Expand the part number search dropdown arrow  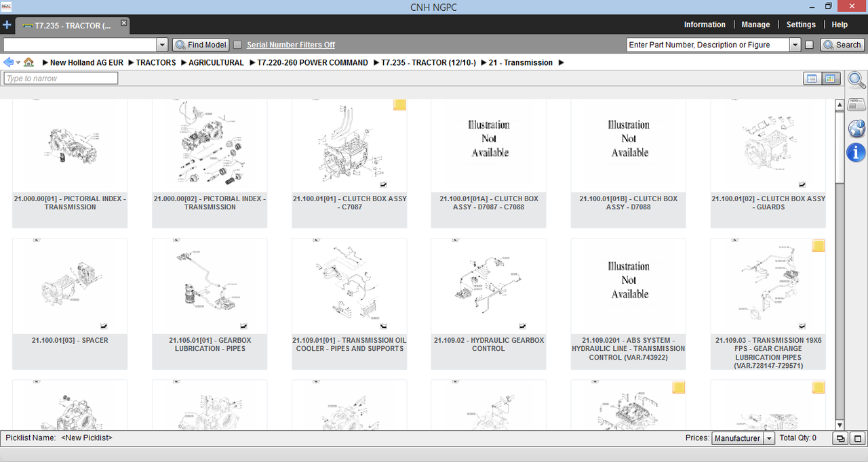tap(795, 45)
